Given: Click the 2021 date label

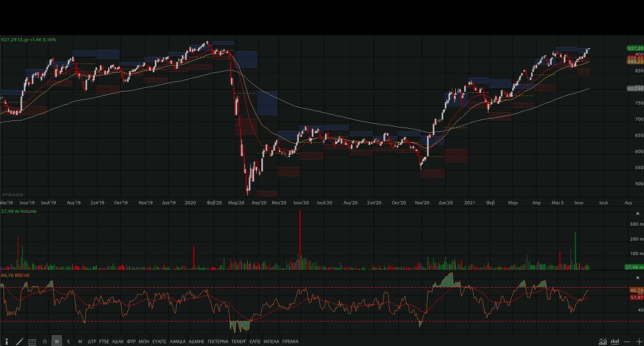Looking at the screenshot, I should 469,202.
